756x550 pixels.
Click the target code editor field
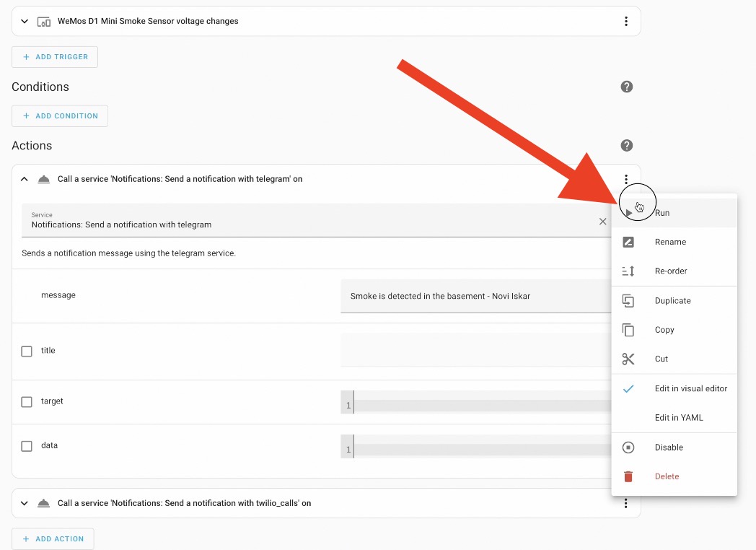click(x=476, y=402)
